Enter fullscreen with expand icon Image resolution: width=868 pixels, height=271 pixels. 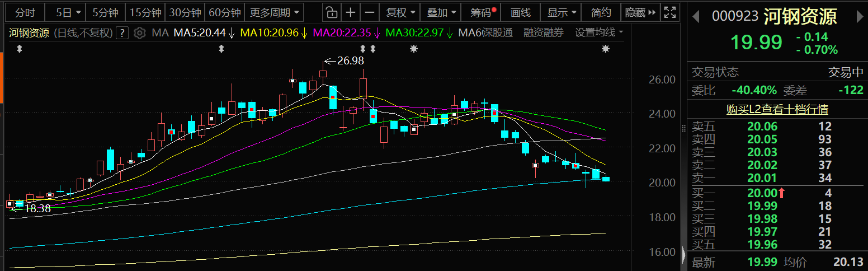point(669,12)
